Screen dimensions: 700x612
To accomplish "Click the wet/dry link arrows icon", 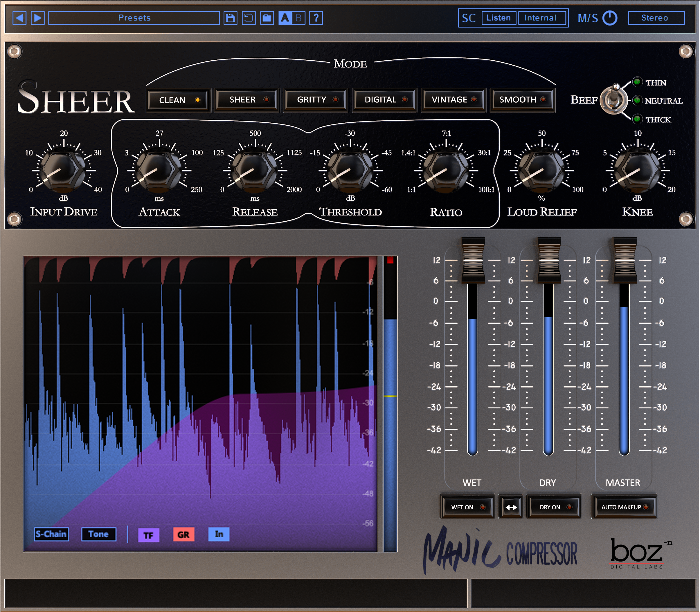I will (x=511, y=507).
